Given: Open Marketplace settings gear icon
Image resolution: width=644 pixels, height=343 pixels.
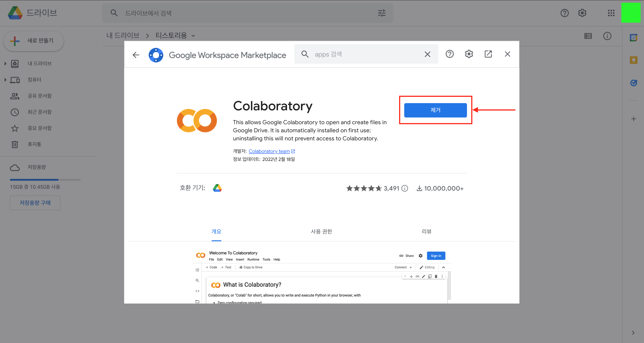Looking at the screenshot, I should click(x=469, y=54).
